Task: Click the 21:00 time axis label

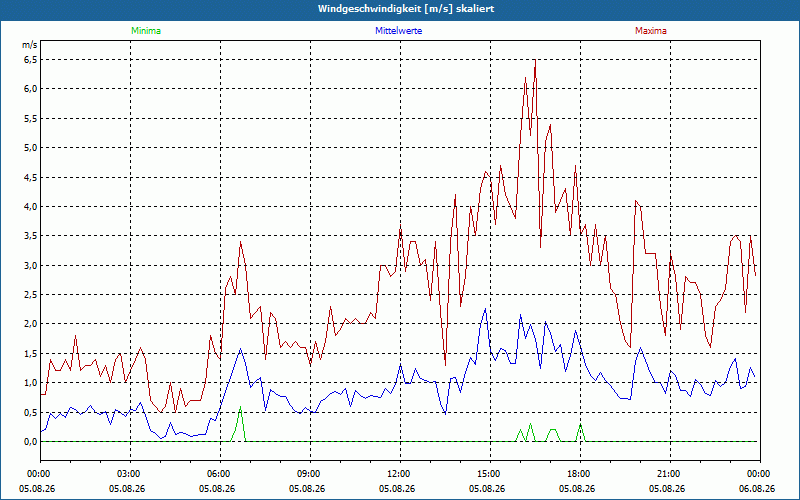Action: [670, 474]
